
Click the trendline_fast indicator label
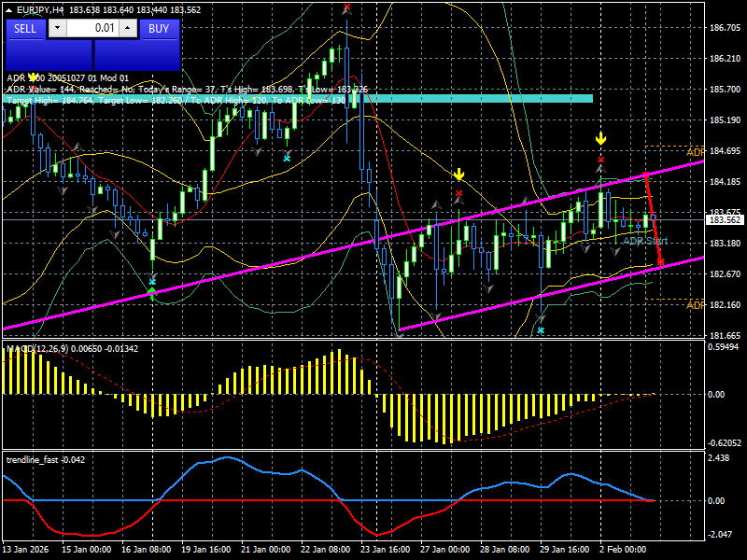coord(46,459)
